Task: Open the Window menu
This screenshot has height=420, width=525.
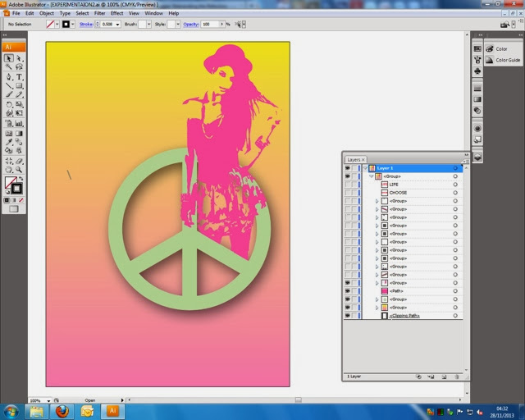Action: [x=153, y=13]
